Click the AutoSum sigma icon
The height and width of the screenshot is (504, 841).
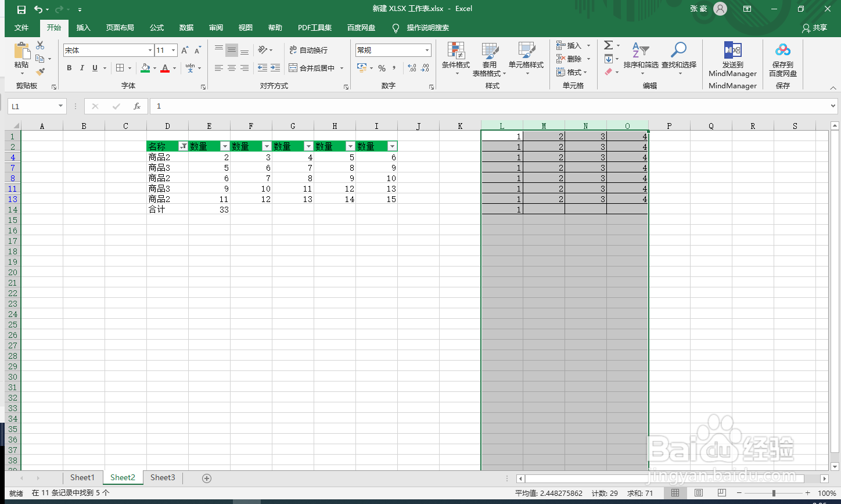coord(608,45)
